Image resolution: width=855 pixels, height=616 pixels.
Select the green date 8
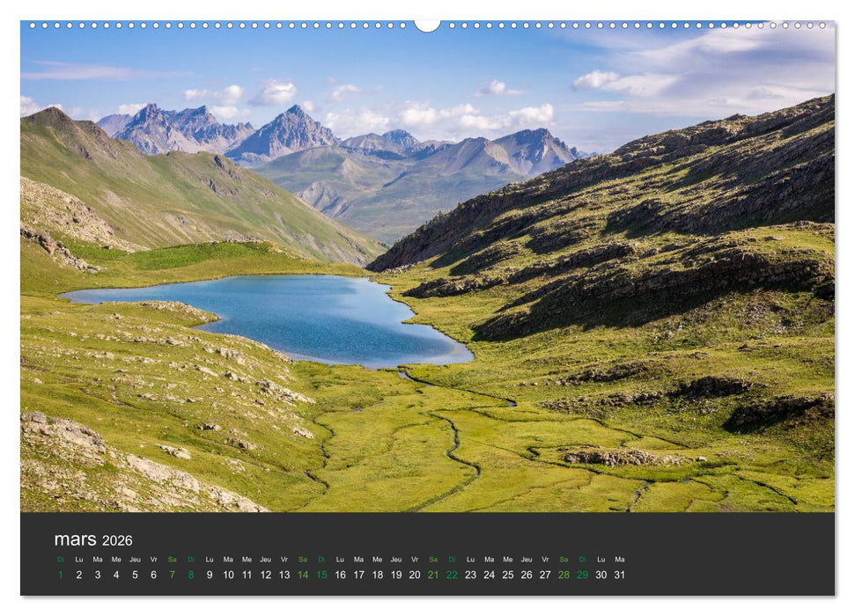pyautogui.click(x=189, y=574)
